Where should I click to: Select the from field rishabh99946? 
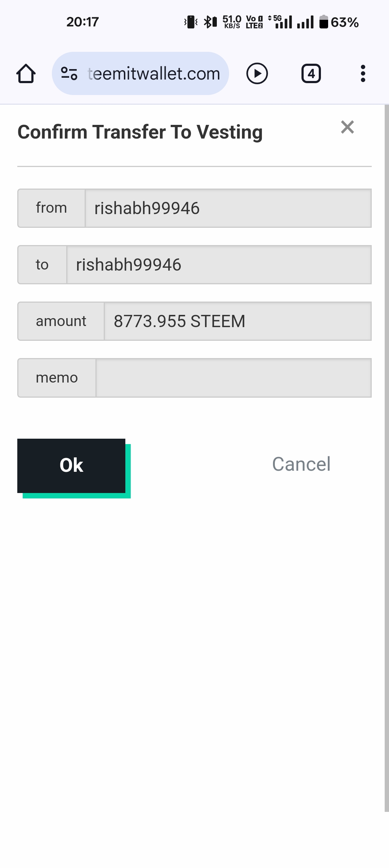pos(228,208)
